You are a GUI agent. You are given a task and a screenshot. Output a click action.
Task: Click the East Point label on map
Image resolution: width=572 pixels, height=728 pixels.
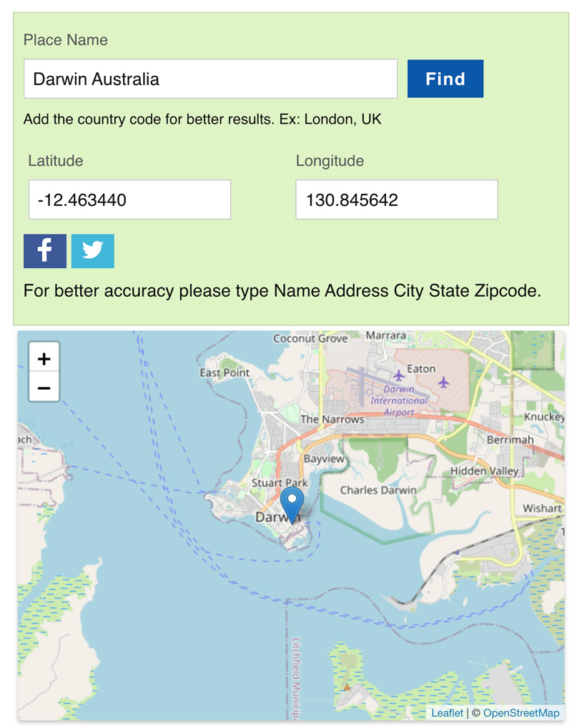tap(225, 373)
